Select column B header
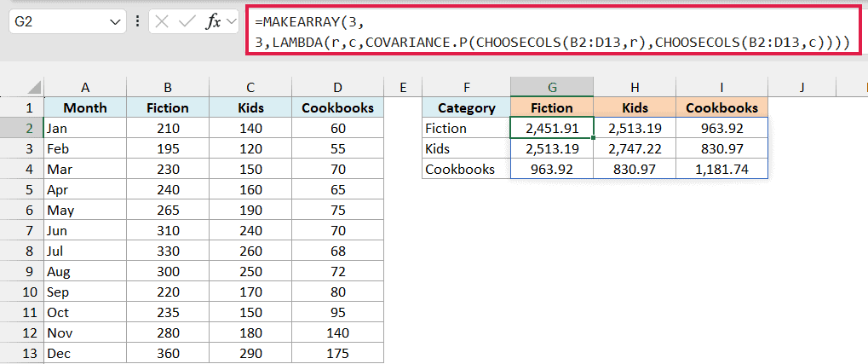 pyautogui.click(x=168, y=87)
